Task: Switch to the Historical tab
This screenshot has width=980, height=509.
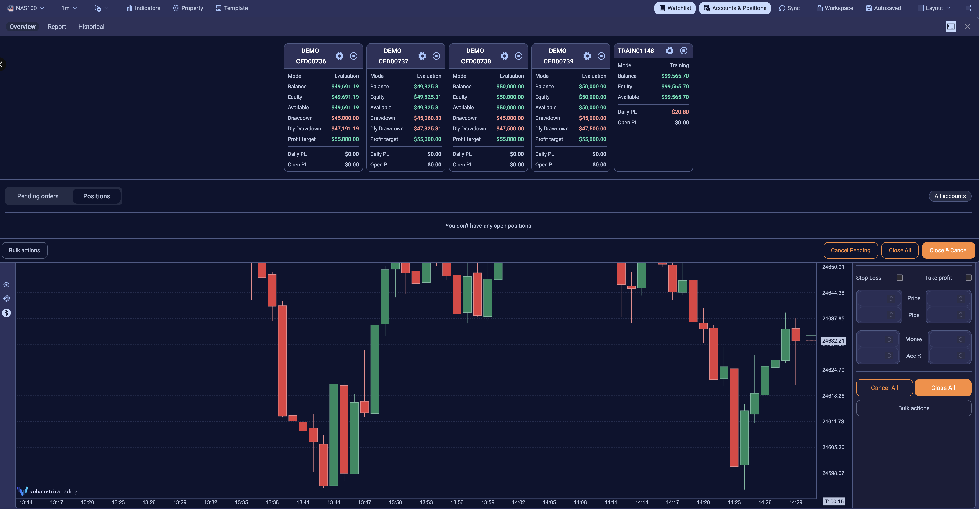Action: [91, 27]
